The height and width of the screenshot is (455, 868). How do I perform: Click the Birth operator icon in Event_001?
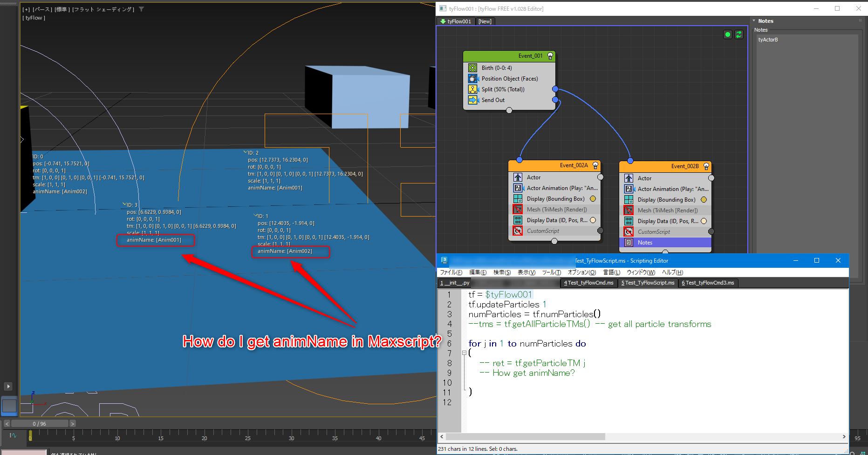click(472, 68)
